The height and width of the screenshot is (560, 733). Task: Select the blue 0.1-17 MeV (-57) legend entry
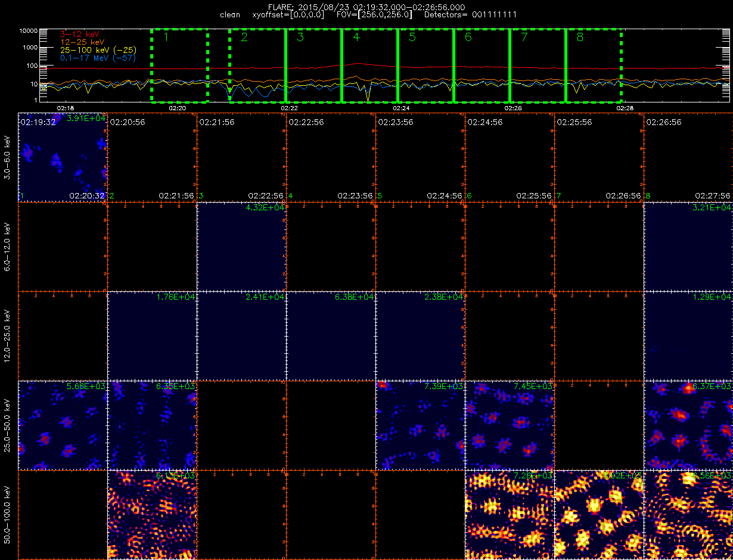point(98,58)
